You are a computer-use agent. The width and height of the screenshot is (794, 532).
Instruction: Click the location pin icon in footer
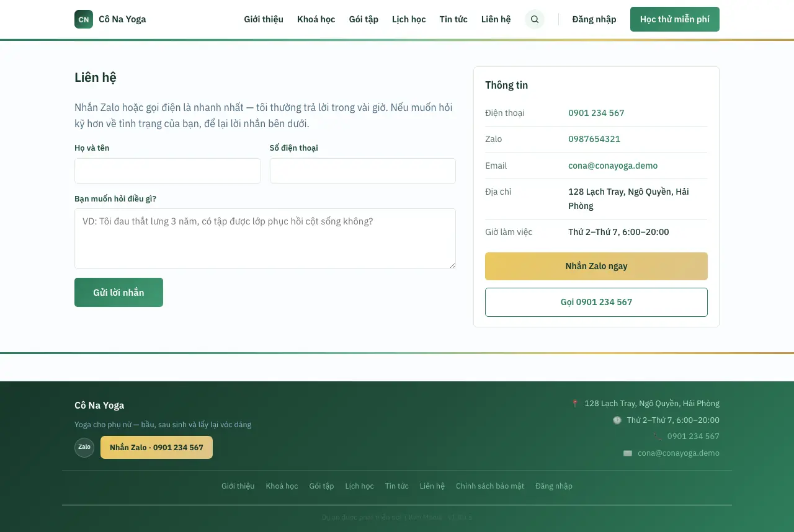point(575,404)
